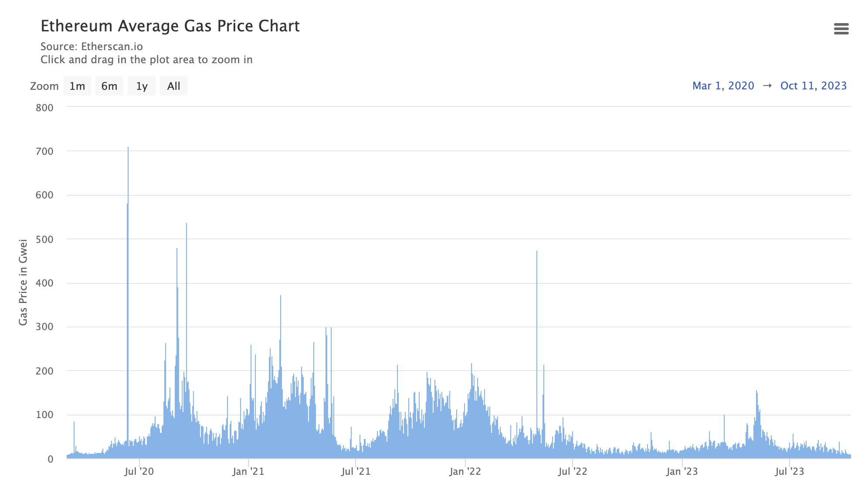
Task: Click the Jul '21 x-axis label
Action: pyautogui.click(x=356, y=471)
